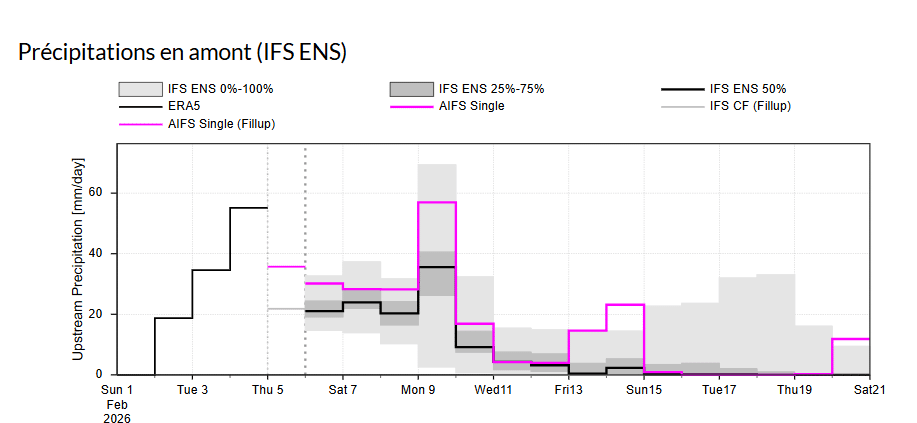The image size is (917, 423).
Task: Toggle the IFS ENS 25%-75% legend swatch
Action: (x=410, y=89)
